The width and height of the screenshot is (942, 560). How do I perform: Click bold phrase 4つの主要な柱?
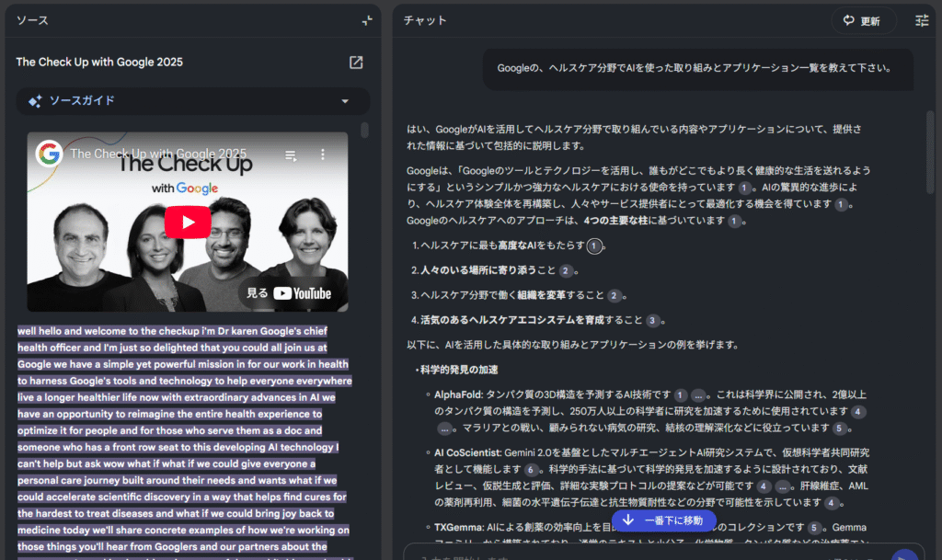click(x=615, y=221)
